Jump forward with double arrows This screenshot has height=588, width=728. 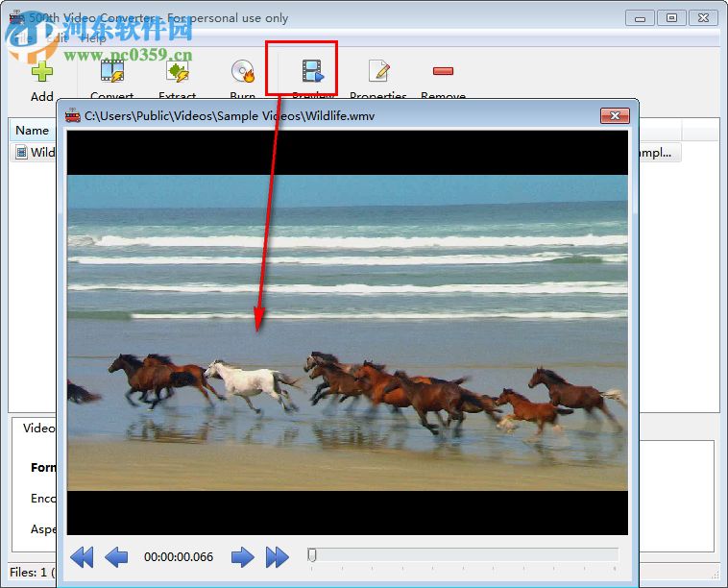(278, 557)
